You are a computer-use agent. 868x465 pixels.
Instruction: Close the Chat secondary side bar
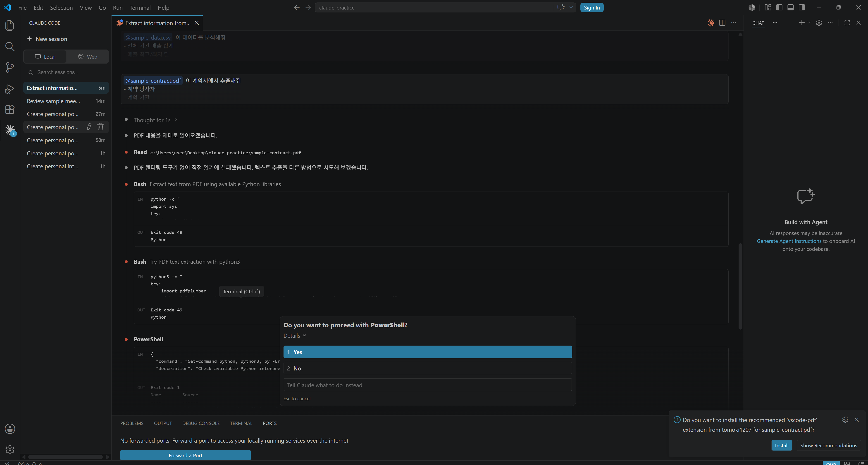point(858,23)
